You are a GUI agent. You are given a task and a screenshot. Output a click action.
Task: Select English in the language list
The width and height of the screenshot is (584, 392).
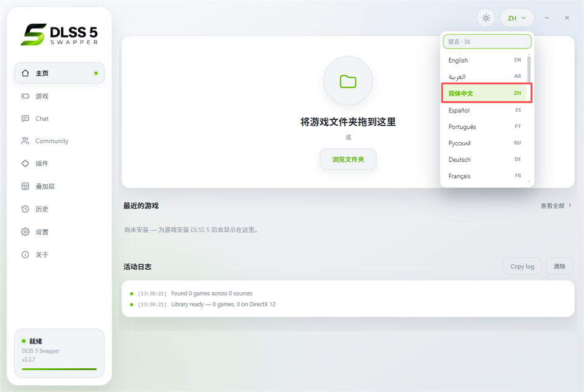(x=485, y=60)
